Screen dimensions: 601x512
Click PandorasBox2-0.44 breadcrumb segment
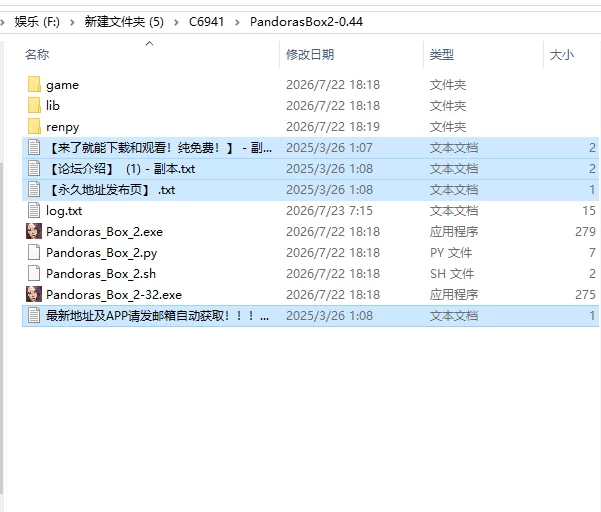click(x=306, y=22)
